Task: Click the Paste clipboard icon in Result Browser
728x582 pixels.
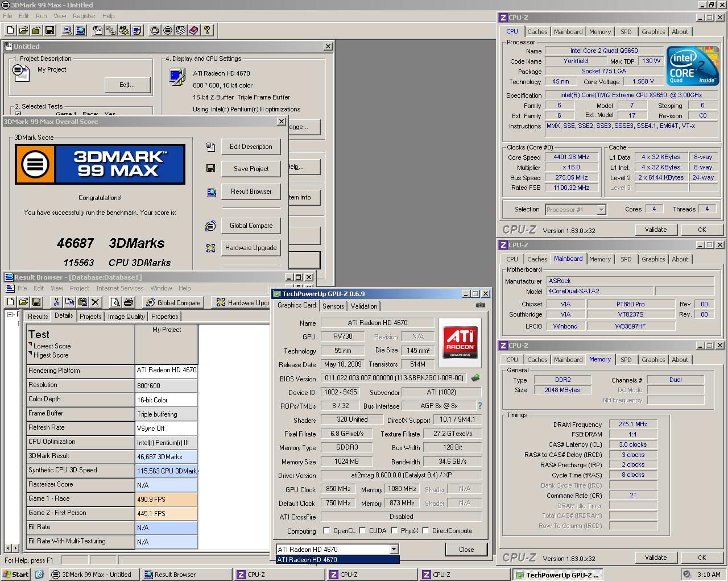Action: (82, 302)
